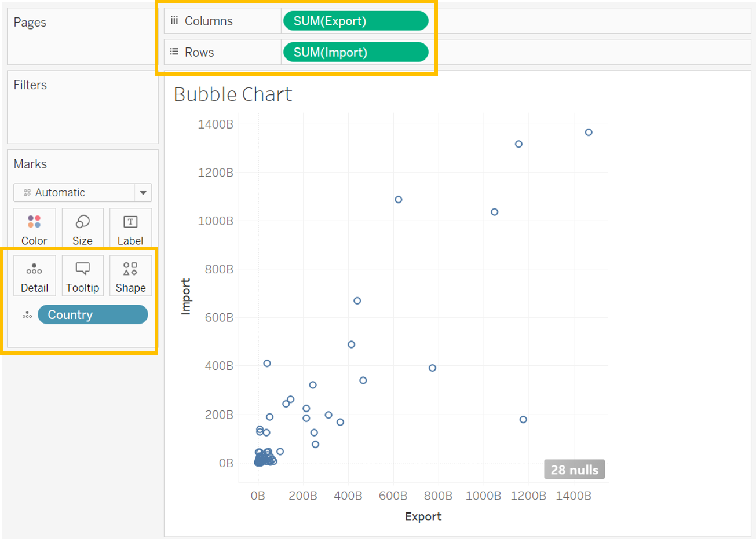
Task: Select the SUM(Import) pill in Rows
Action: tap(355, 52)
